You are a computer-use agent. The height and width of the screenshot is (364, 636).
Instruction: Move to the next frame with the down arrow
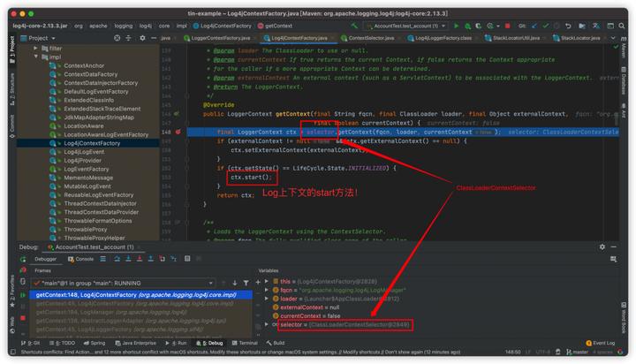(234, 283)
